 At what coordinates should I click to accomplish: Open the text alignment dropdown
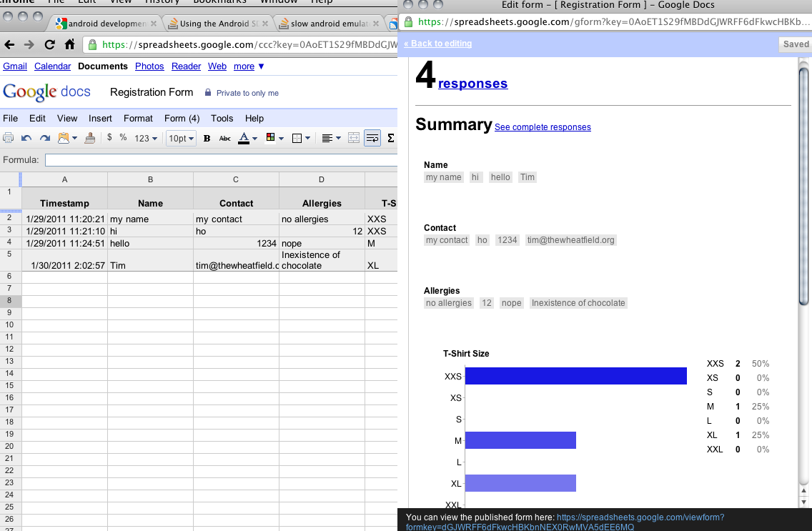(330, 138)
